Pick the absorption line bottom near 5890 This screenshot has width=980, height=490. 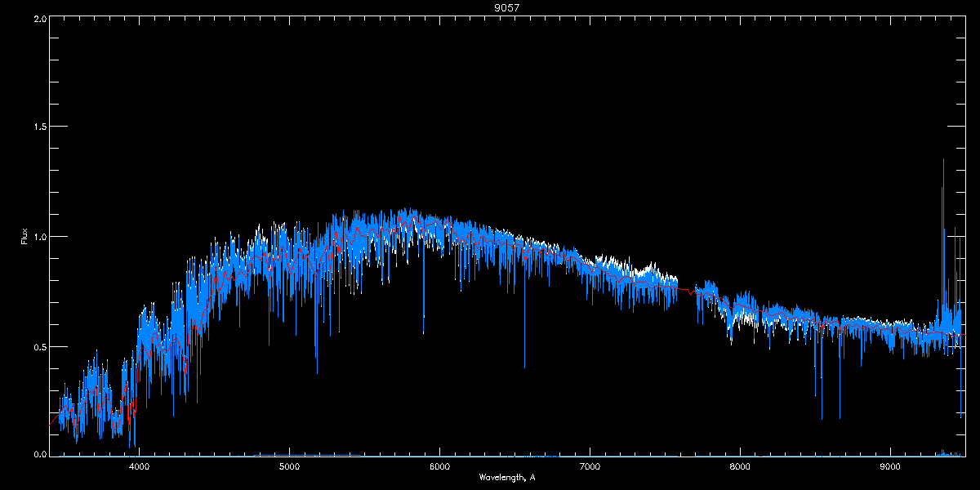click(x=423, y=332)
